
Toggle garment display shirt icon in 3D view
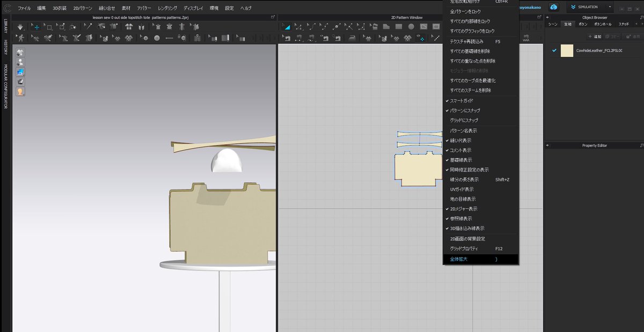(20, 52)
